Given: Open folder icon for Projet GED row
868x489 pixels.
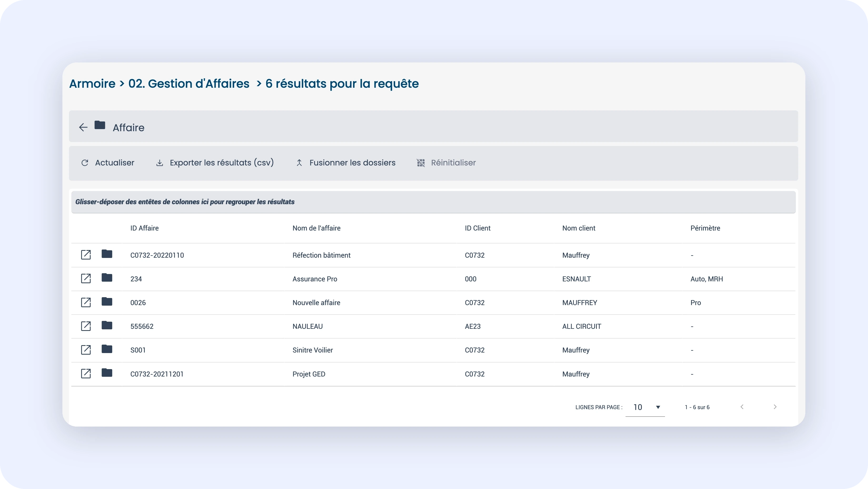Looking at the screenshot, I should (107, 373).
